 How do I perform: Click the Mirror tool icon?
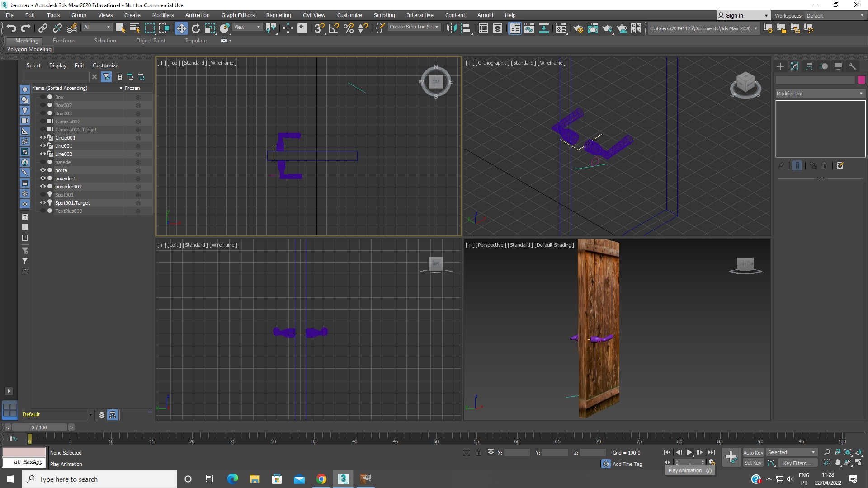pyautogui.click(x=451, y=28)
